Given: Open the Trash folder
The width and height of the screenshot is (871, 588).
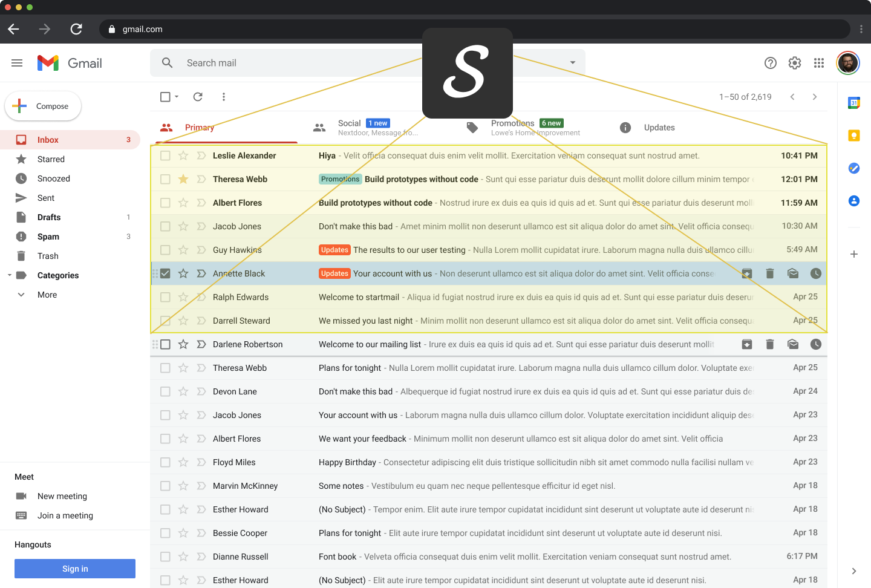Looking at the screenshot, I should click(x=70, y=256).
